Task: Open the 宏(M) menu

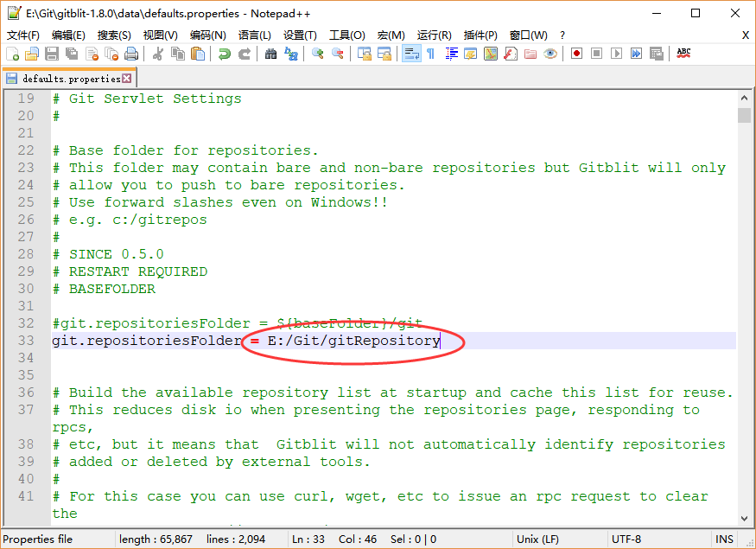Action: tap(391, 35)
